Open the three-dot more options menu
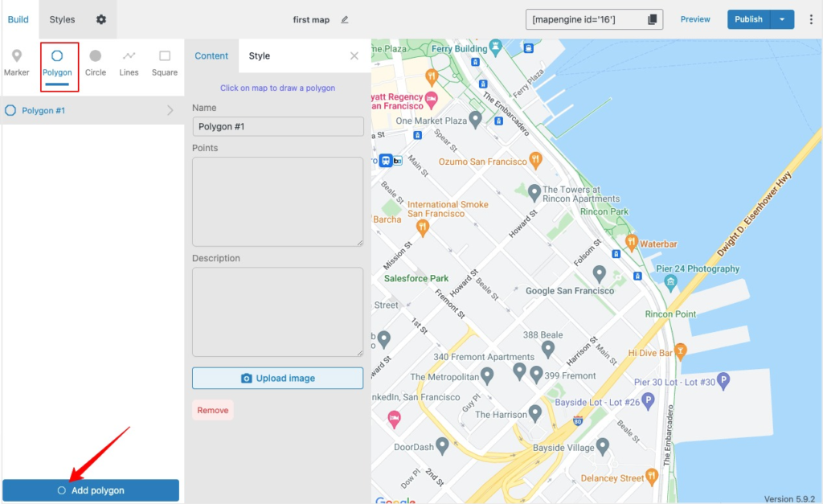Viewport: 823px width, 504px height. click(x=811, y=19)
